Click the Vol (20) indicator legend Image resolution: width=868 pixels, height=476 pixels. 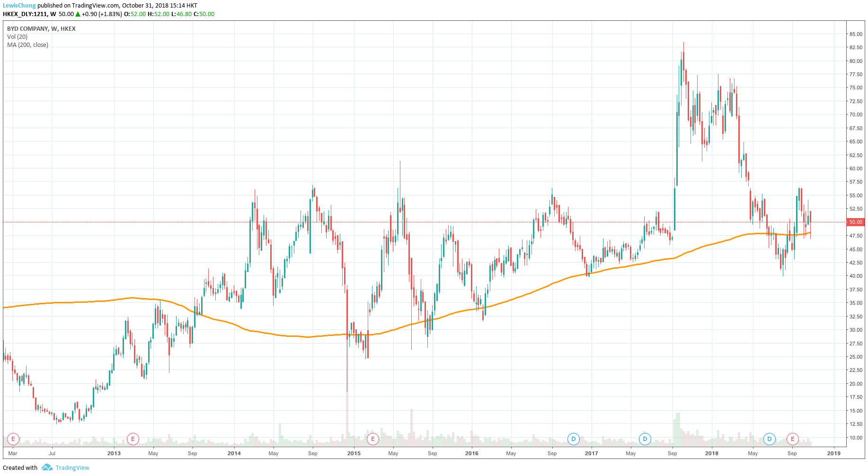click(17, 36)
